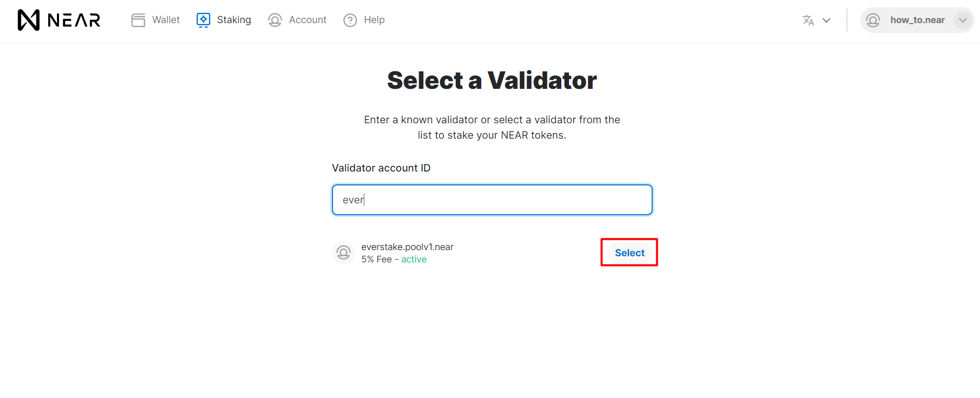Image resolution: width=980 pixels, height=398 pixels.
Task: Select the Wallet icon in the navigation
Action: pyautogui.click(x=138, y=20)
